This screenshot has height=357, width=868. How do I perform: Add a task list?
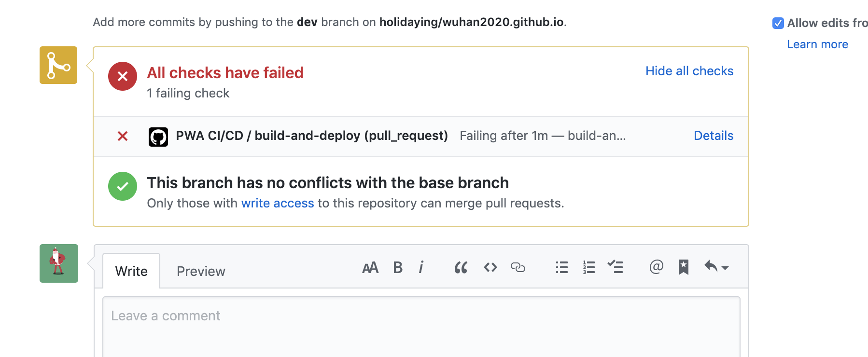point(616,267)
